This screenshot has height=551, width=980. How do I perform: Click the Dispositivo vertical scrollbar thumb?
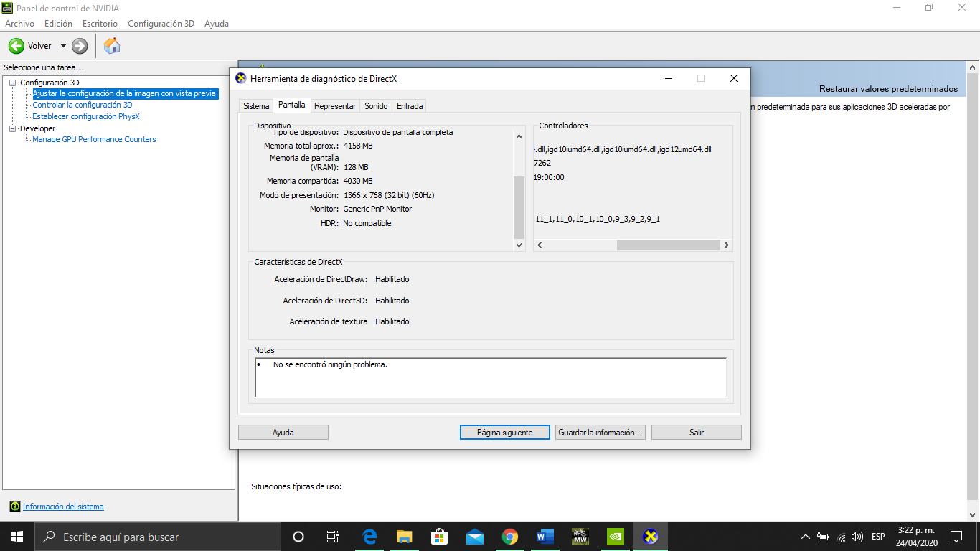(519, 207)
